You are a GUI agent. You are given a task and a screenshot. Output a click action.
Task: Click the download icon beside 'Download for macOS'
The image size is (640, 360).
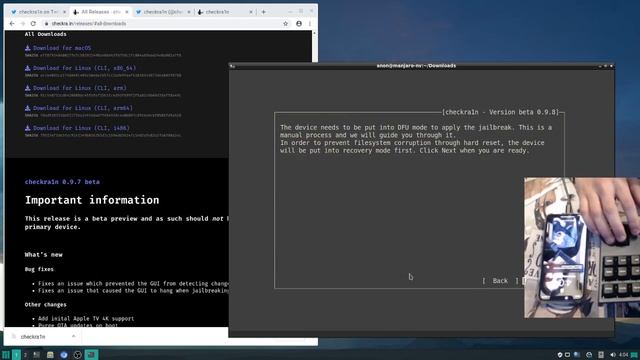coord(28,48)
